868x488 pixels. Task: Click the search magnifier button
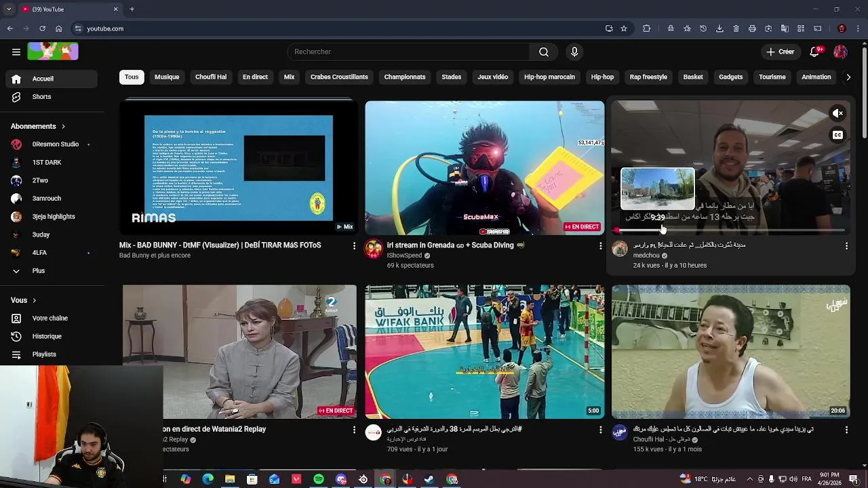(544, 52)
